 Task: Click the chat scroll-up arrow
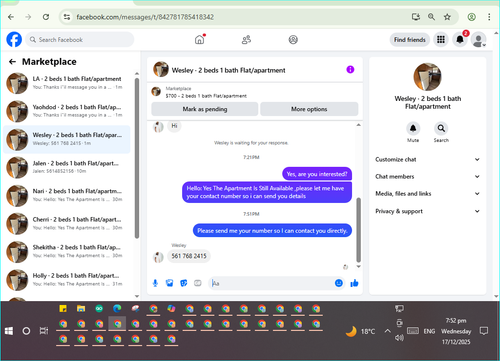point(359,125)
